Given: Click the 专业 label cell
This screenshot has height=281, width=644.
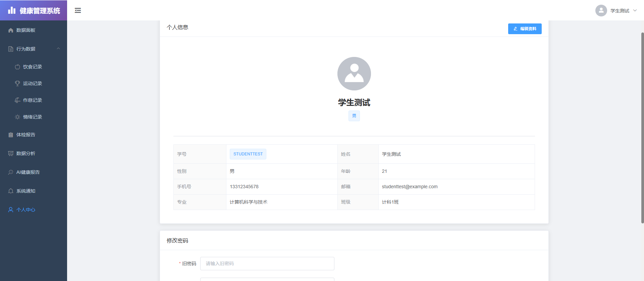Looking at the screenshot, I should (200, 202).
